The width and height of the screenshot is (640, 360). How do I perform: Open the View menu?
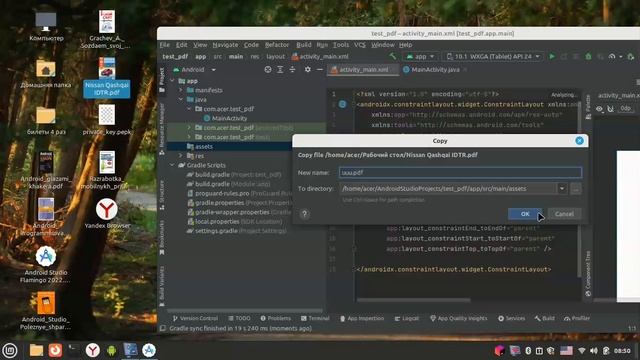pos(200,45)
